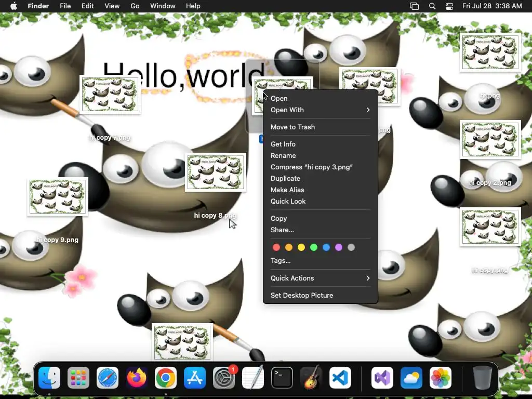Open the Finder menu
Viewport: 532px width, 399px height.
pos(38,6)
